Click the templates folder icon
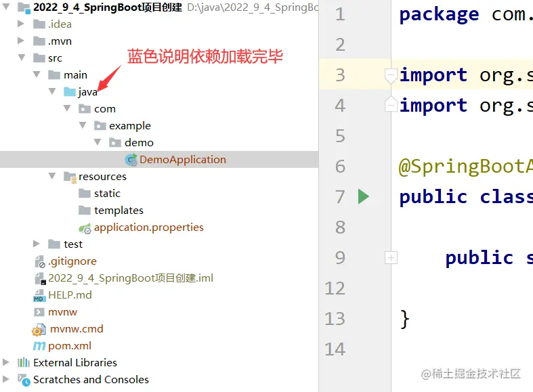This screenshot has width=533, height=392. point(85,211)
